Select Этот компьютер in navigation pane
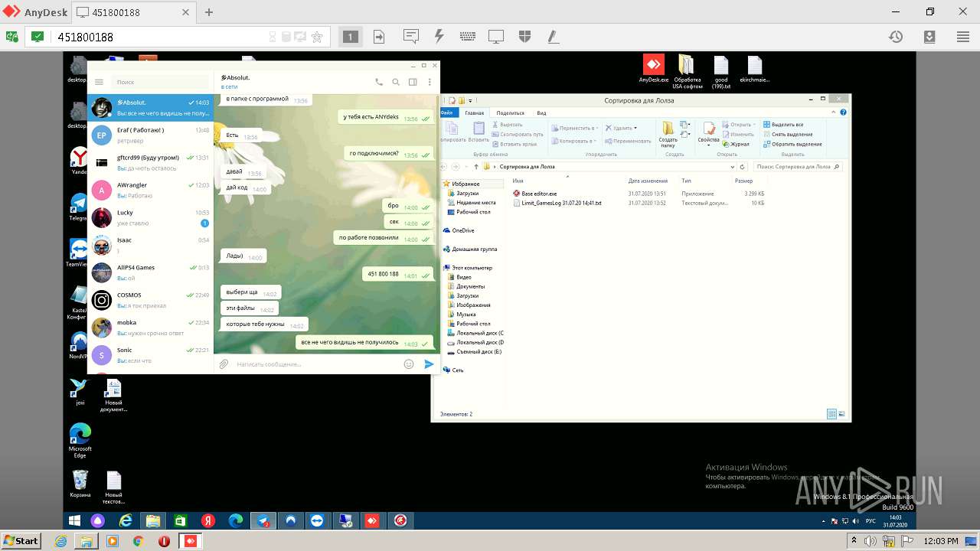The height and width of the screenshot is (551, 980). (468, 268)
